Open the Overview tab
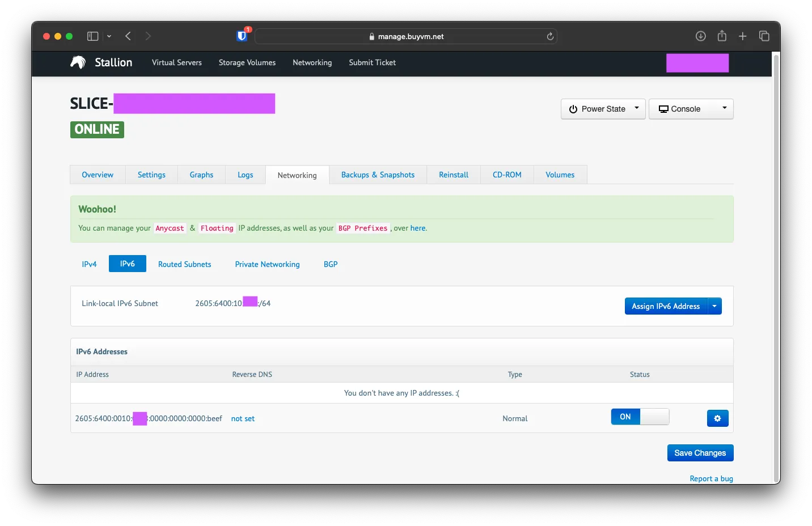The image size is (812, 526). 98,175
